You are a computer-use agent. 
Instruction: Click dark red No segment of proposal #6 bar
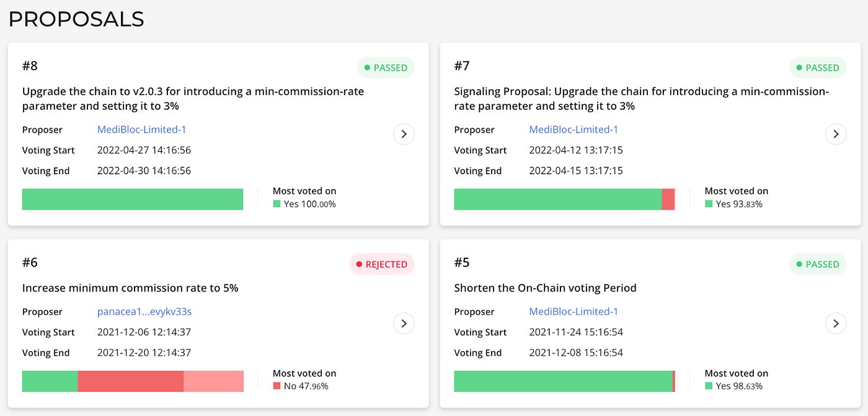tap(130, 381)
